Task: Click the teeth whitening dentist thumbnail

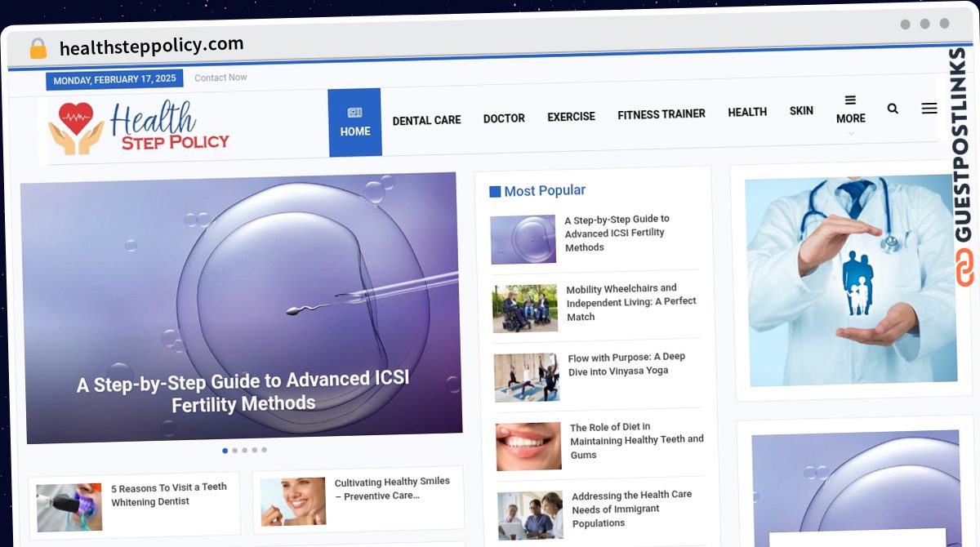Action: pyautogui.click(x=69, y=508)
